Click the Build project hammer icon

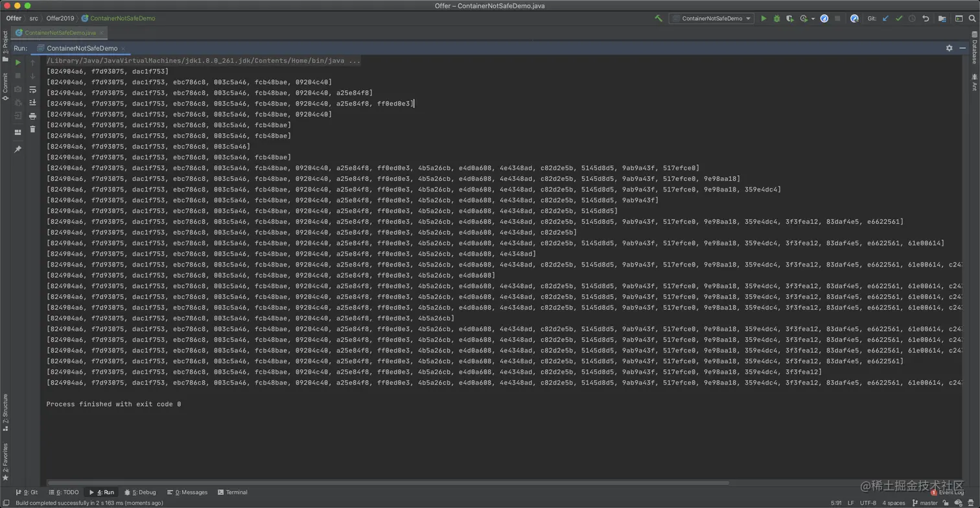click(659, 18)
